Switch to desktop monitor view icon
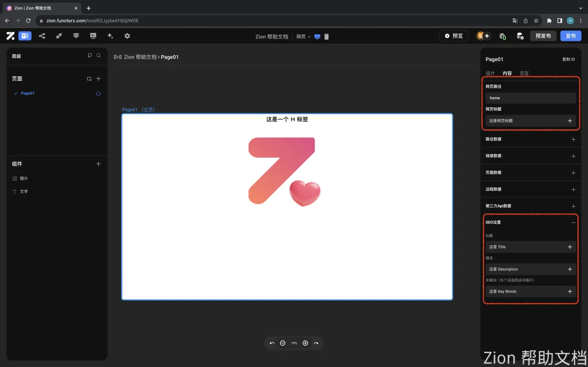Screen dimensions: 588x367 coord(317,37)
